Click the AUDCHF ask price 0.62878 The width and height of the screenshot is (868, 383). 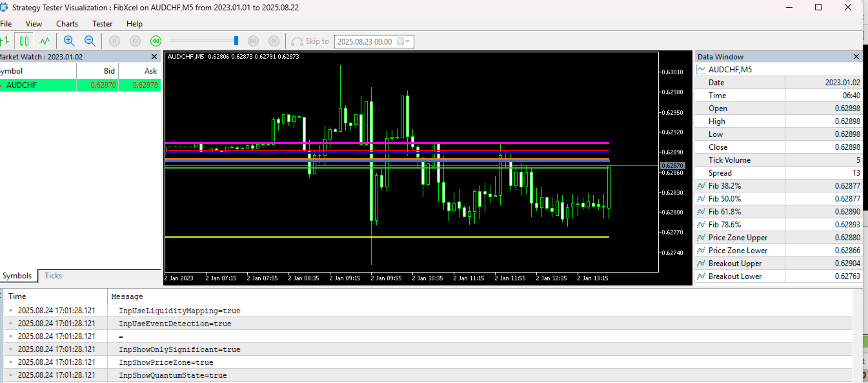point(145,85)
